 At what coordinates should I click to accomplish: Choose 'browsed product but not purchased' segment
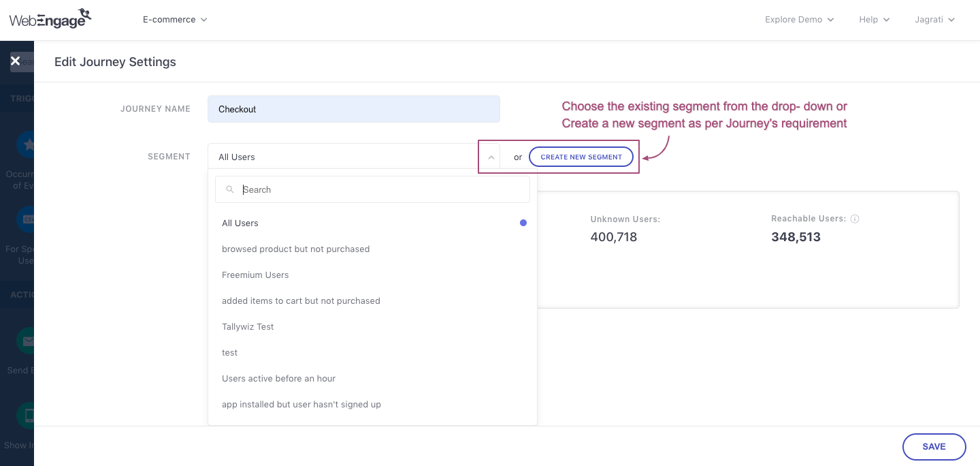pos(295,249)
